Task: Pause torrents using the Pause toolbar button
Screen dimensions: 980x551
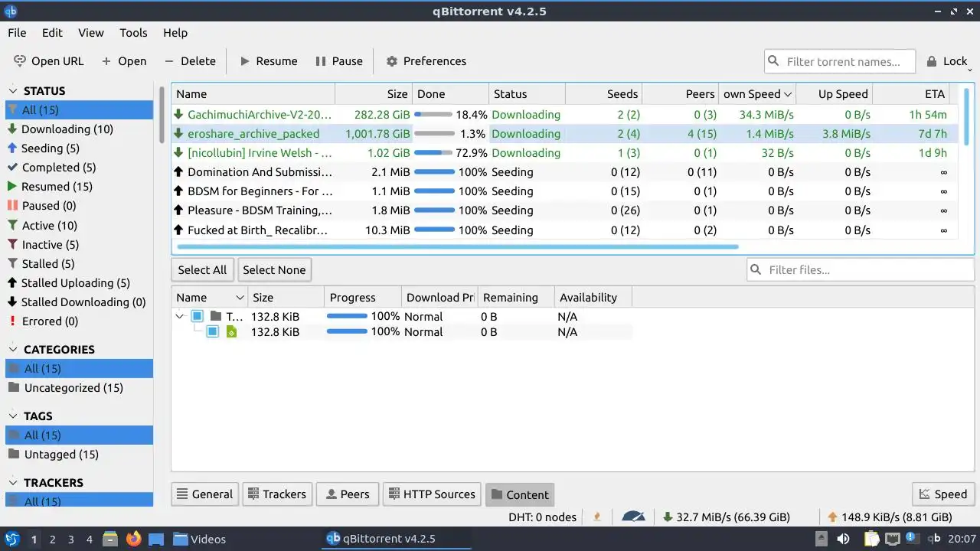Action: (x=338, y=61)
